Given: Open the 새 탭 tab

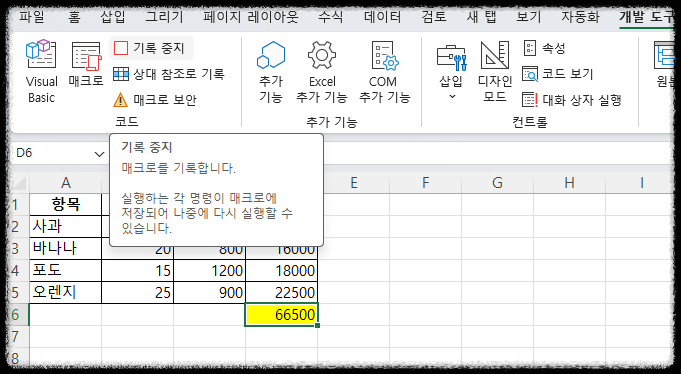Looking at the screenshot, I should (x=482, y=17).
